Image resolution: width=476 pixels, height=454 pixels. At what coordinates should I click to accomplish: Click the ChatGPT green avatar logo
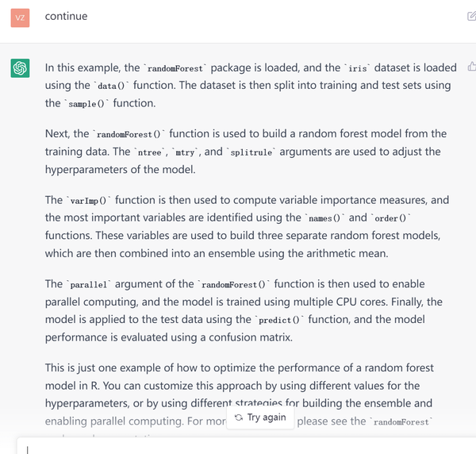[21, 68]
